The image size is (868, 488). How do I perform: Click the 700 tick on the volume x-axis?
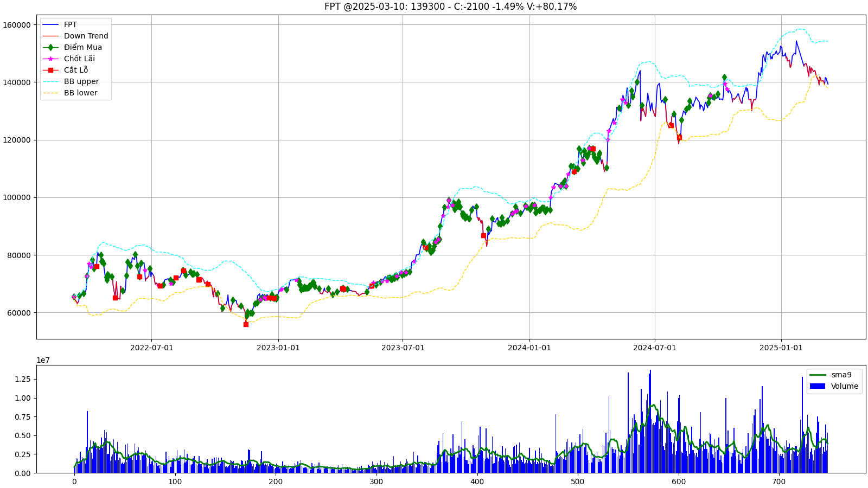[779, 481]
